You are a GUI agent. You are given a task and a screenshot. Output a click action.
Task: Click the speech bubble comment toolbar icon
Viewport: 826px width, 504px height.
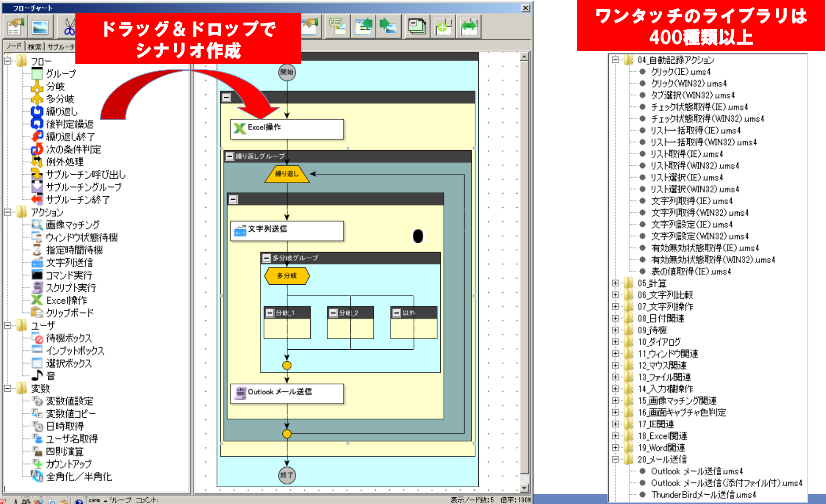(338, 27)
